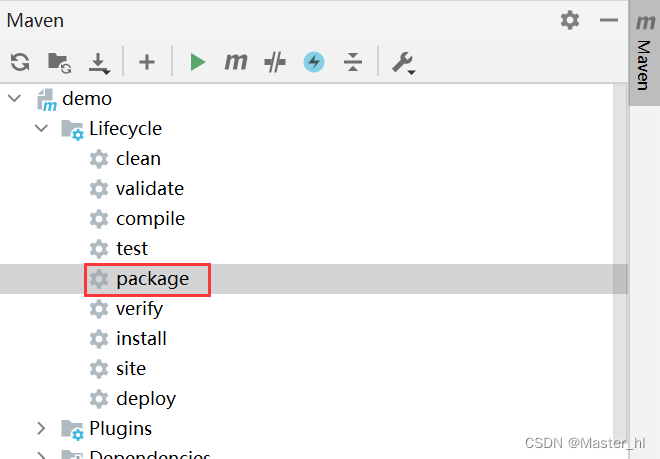Click the gear icon beside deploy

click(x=99, y=399)
